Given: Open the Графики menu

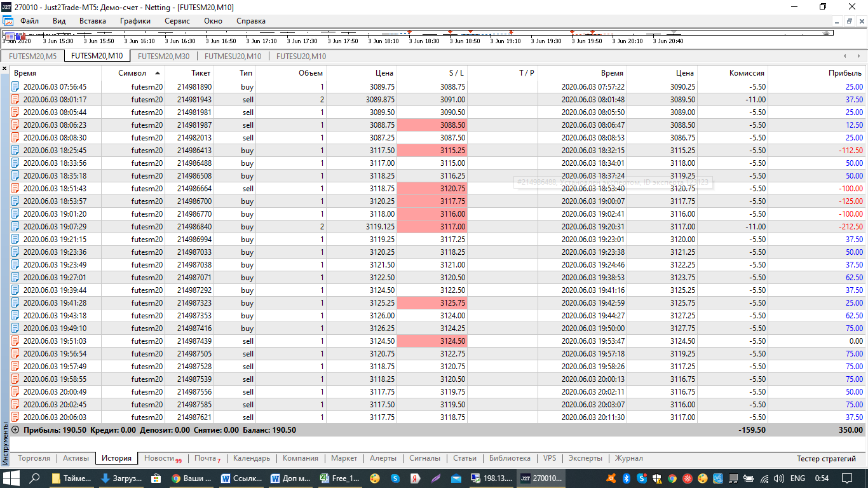Looking at the screenshot, I should coord(135,21).
